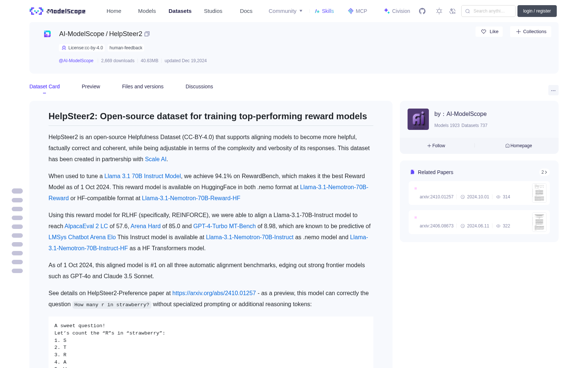Screen dimensions: 588x368
Task: Open the Skills nav item
Action: [324, 11]
